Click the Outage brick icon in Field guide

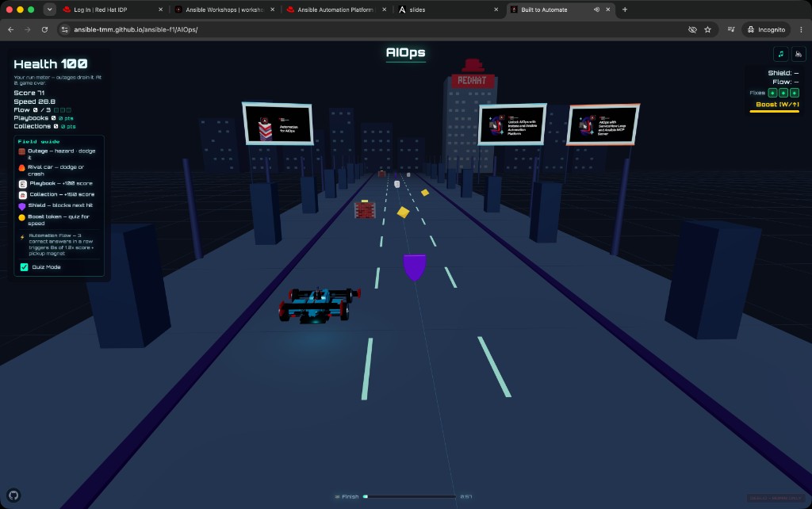pyautogui.click(x=21, y=151)
